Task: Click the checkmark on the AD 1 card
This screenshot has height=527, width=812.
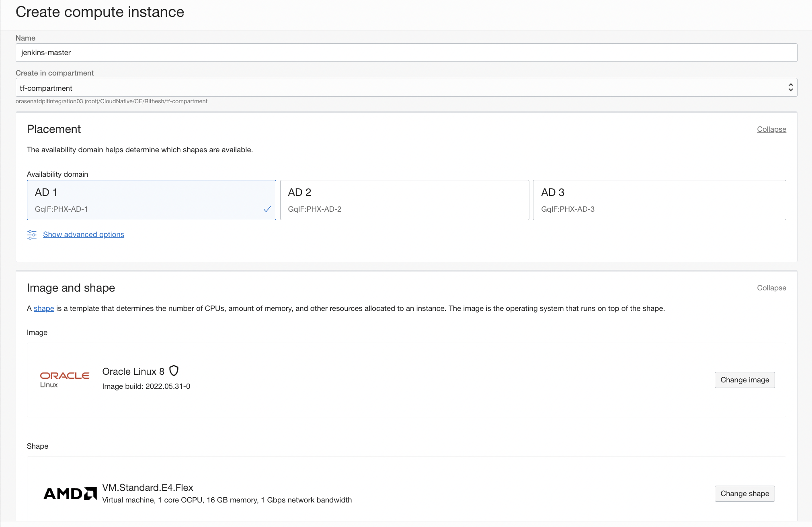Action: pos(267,209)
